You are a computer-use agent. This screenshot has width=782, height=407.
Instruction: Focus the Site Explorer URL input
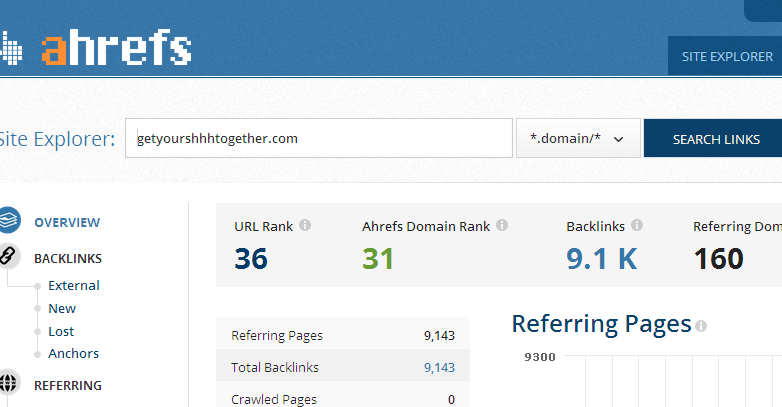click(319, 138)
